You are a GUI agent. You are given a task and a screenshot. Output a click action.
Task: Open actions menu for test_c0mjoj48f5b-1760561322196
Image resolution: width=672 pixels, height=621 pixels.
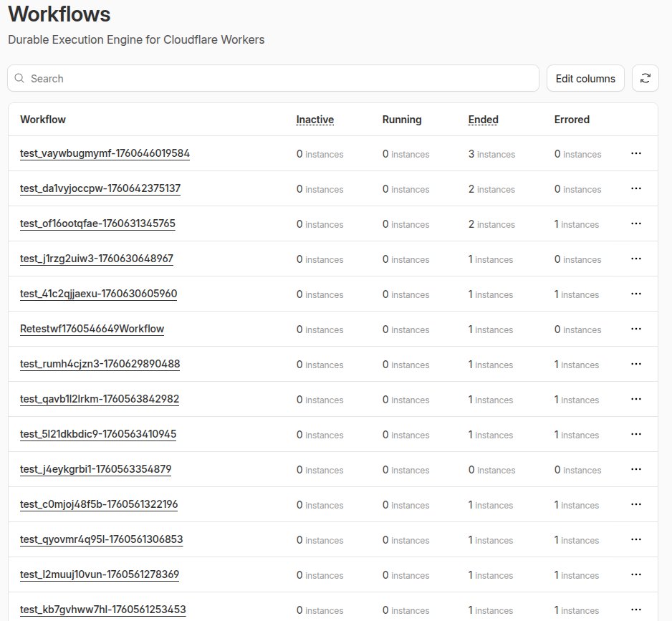pos(636,505)
